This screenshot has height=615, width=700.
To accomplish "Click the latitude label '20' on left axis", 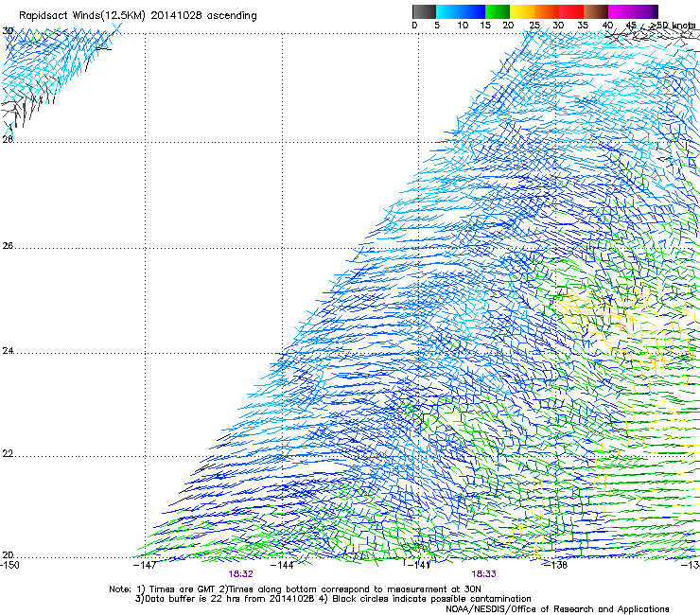I will (x=8, y=555).
